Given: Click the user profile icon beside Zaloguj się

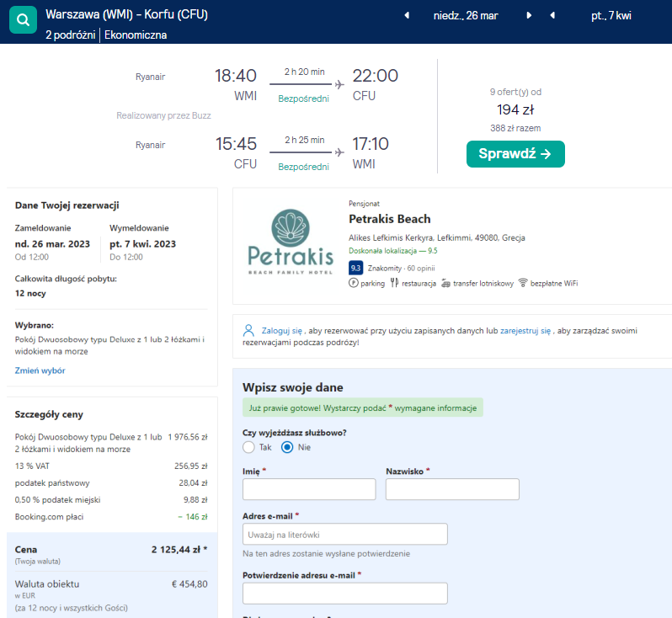Looking at the screenshot, I should (x=248, y=330).
